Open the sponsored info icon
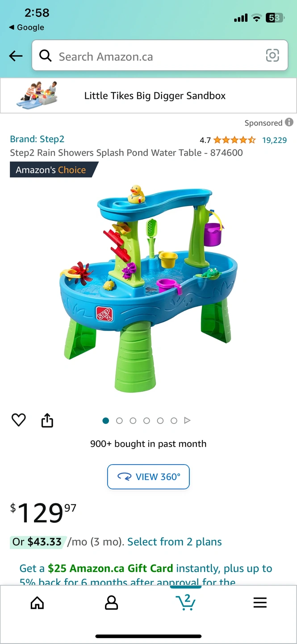This screenshot has height=644, width=297. tap(289, 122)
